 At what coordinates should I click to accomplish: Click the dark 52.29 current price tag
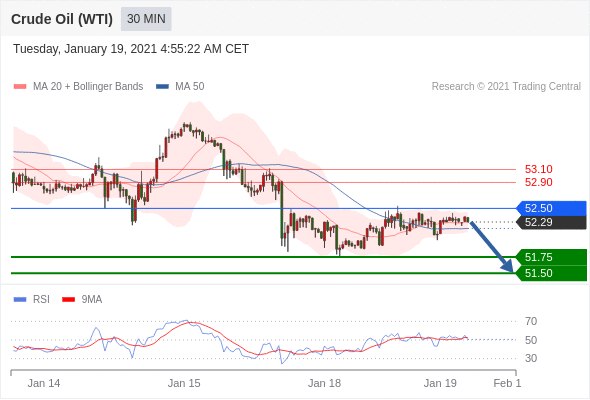click(x=551, y=222)
